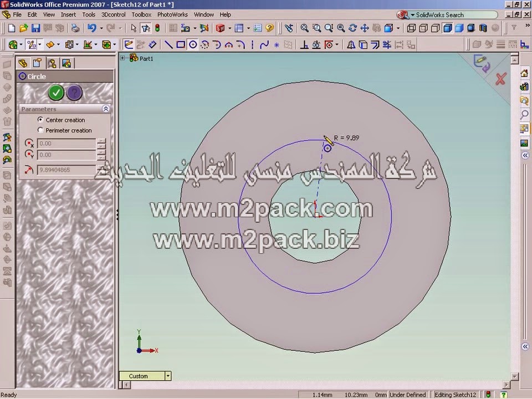Select Perimeter creation radio button
532x399 pixels.
(x=40, y=130)
